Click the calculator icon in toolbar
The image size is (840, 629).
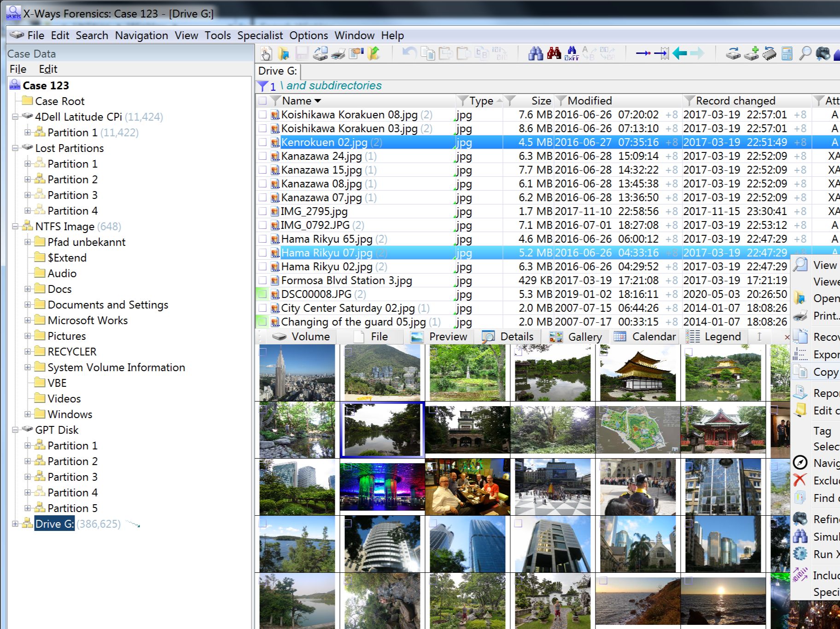[787, 53]
